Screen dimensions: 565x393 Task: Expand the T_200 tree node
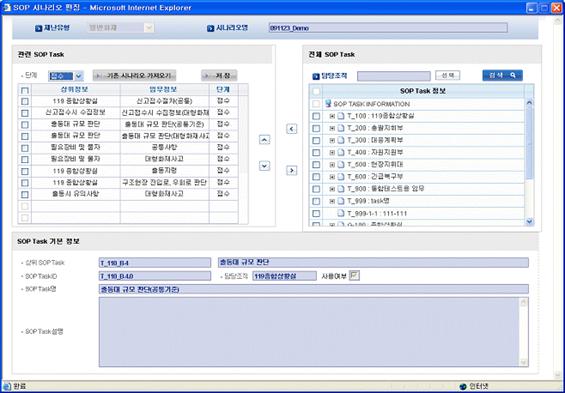tap(332, 128)
